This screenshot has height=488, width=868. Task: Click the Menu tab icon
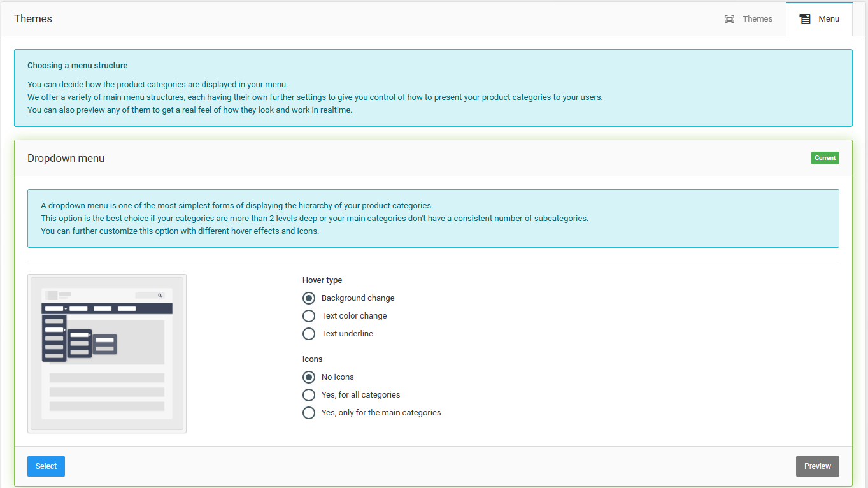[804, 18]
